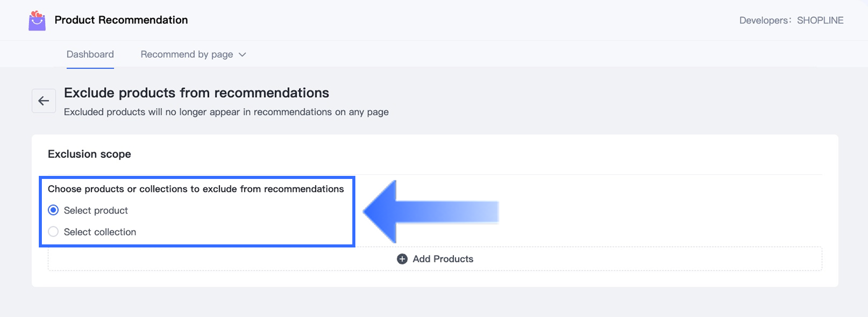Click the "Choose products or collections" prompt text

point(196,189)
